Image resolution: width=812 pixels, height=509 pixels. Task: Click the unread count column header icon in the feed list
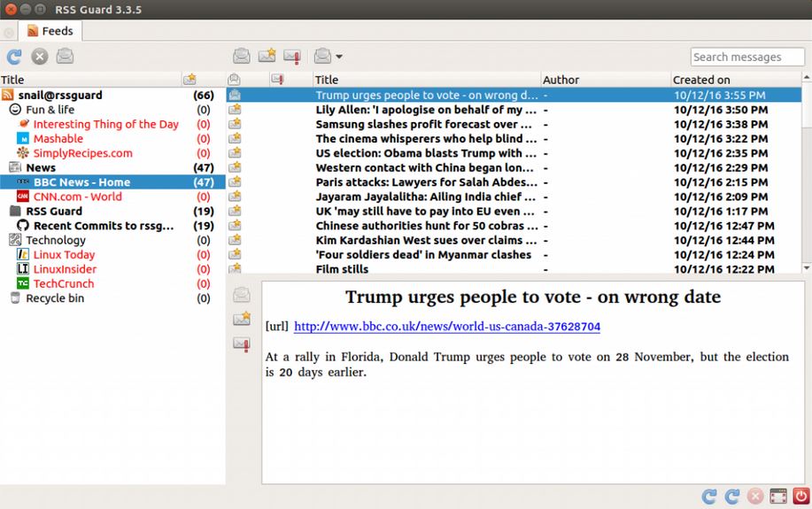pos(189,79)
